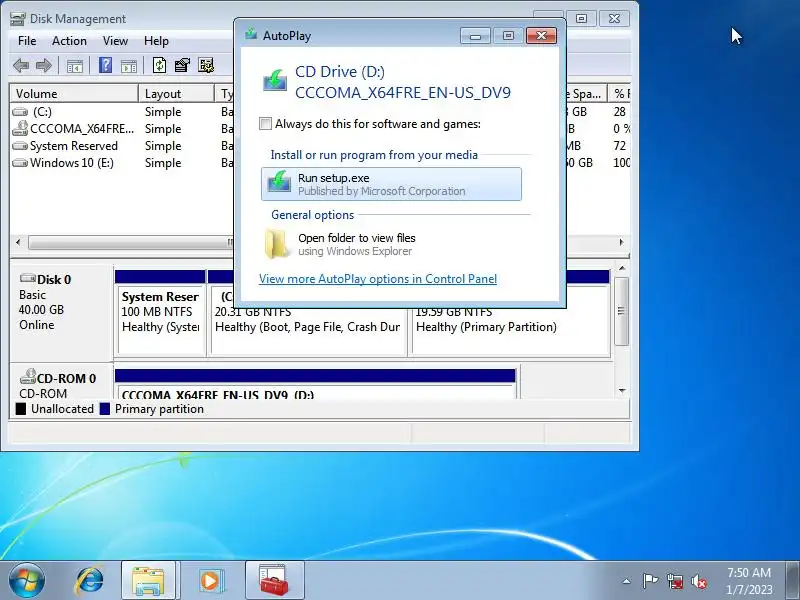The height and width of the screenshot is (600, 800).
Task: Click the folder icon for Open folder option
Action: coord(276,244)
